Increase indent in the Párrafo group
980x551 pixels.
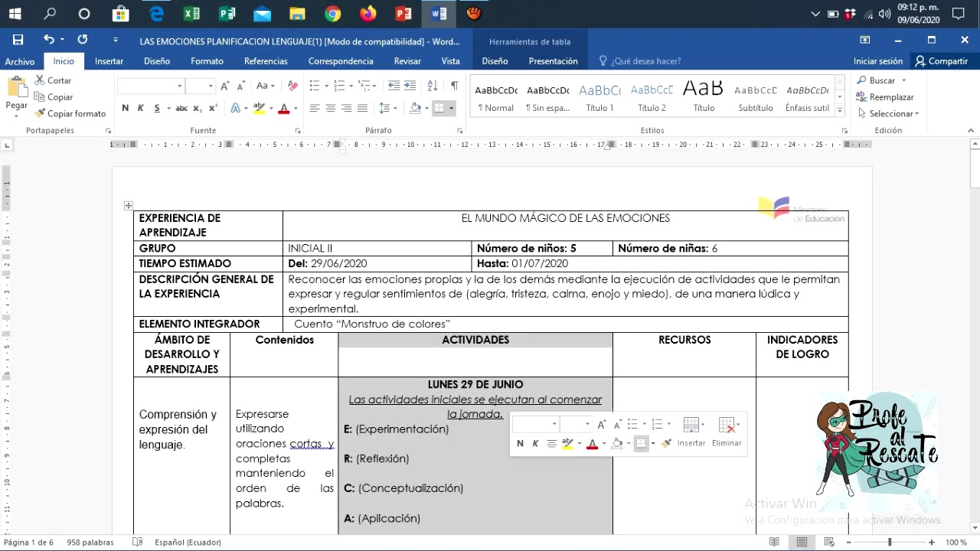pos(410,86)
